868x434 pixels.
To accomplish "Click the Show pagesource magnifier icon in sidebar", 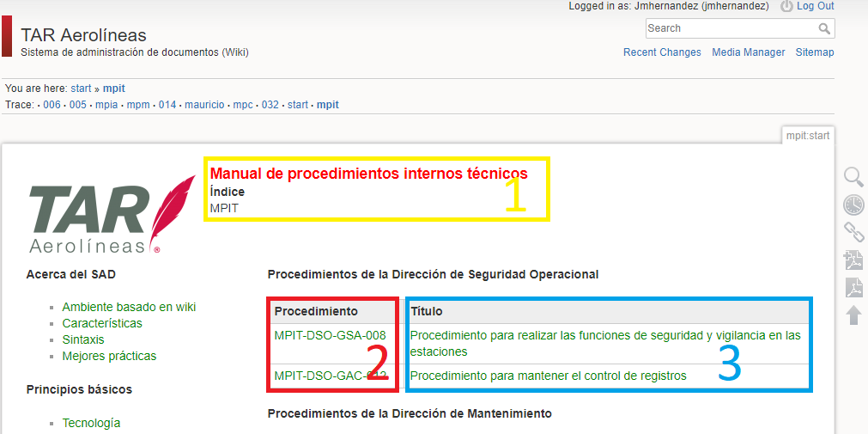I will (x=853, y=177).
